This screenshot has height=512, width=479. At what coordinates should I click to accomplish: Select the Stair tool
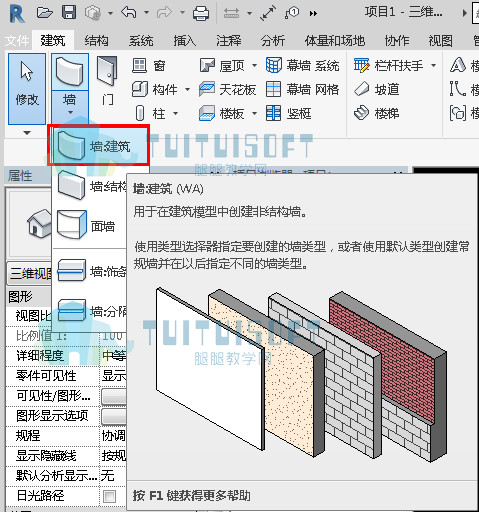click(377, 113)
